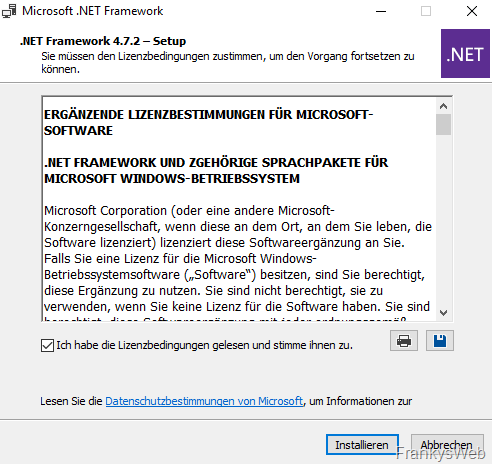Viewport: 492px width, 464px height.
Task: Open the system menu from the title bar setup icon
Action: click(9, 11)
